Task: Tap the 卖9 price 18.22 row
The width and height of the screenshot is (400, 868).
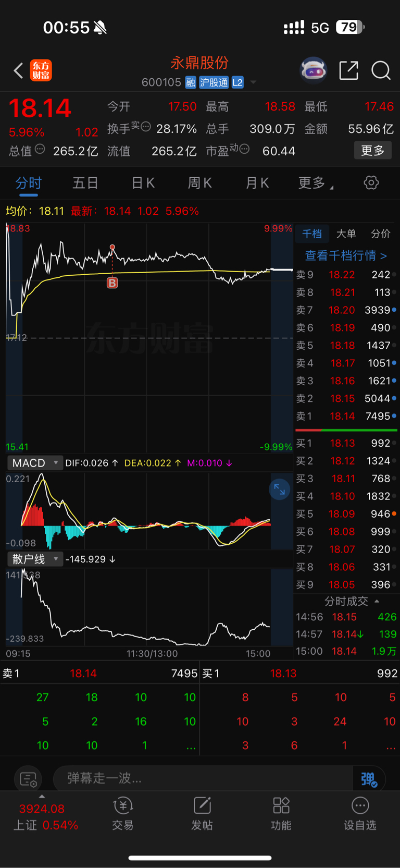Action: click(346, 274)
